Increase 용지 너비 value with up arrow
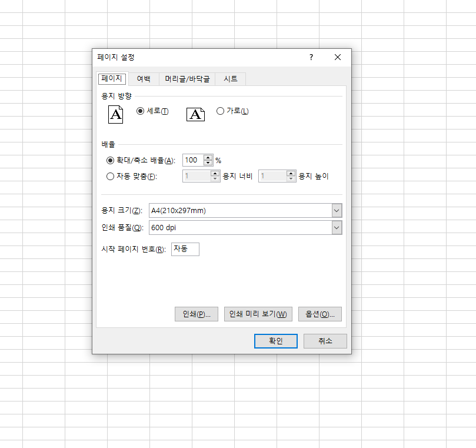The image size is (476, 448). click(215, 174)
